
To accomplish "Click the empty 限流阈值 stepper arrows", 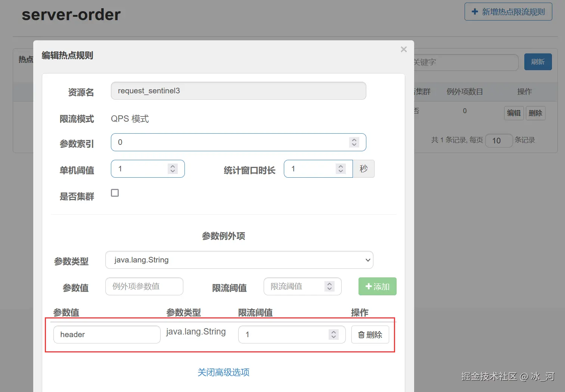I will pyautogui.click(x=329, y=286).
